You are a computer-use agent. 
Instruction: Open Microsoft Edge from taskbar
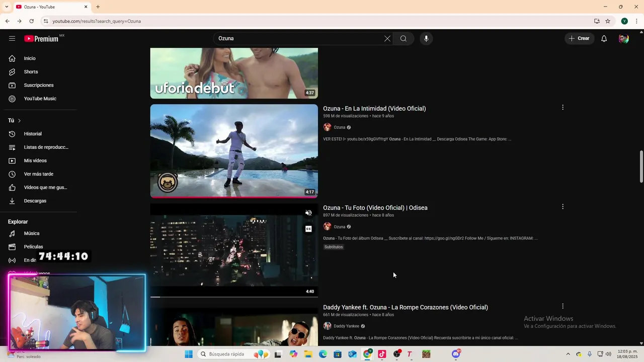pos(323,354)
